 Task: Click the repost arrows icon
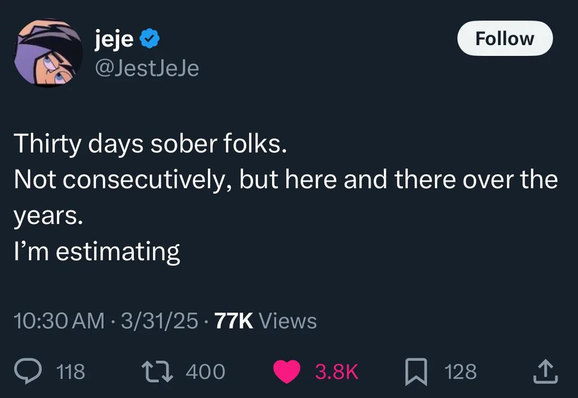coord(158,371)
